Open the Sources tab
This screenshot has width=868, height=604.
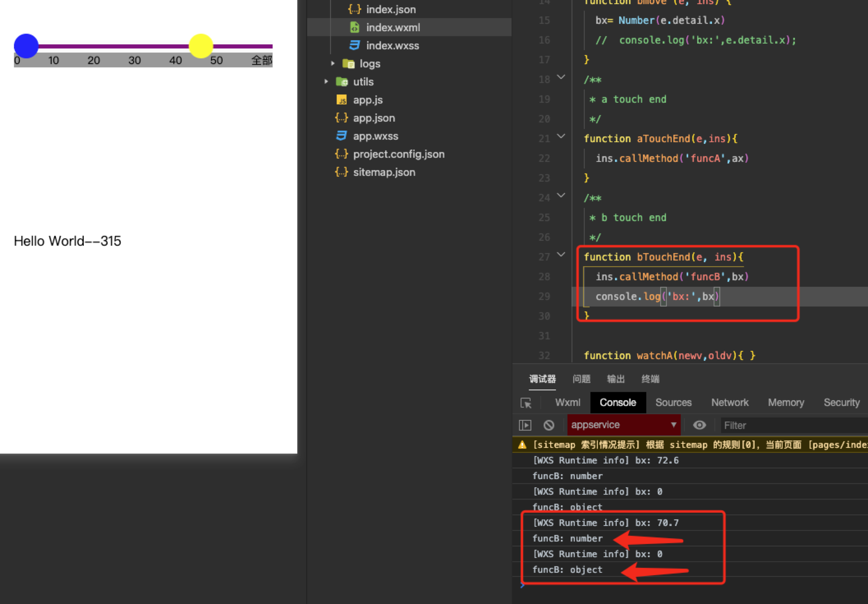[x=673, y=403]
